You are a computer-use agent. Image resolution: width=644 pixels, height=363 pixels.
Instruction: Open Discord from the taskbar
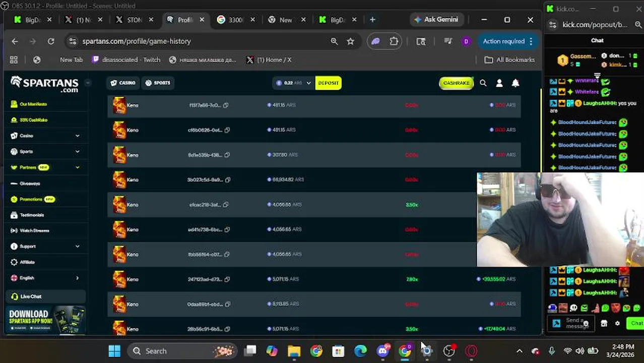(x=383, y=351)
